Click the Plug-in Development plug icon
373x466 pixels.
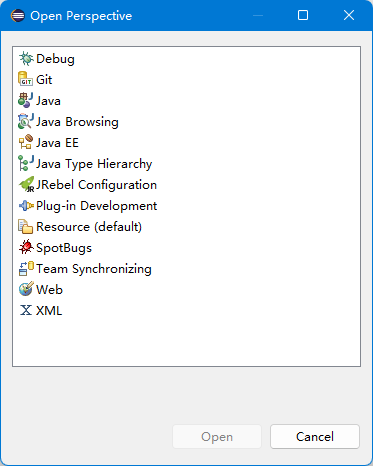(26, 206)
